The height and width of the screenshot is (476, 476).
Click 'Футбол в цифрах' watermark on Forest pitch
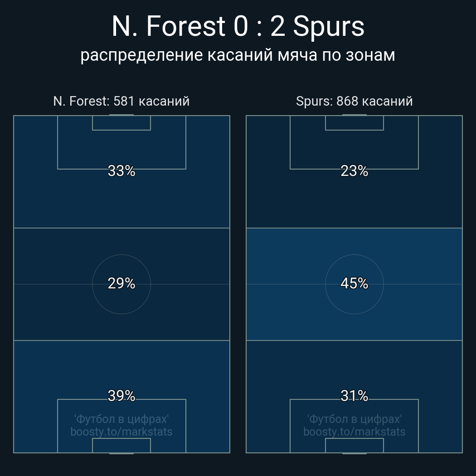[x=121, y=419]
